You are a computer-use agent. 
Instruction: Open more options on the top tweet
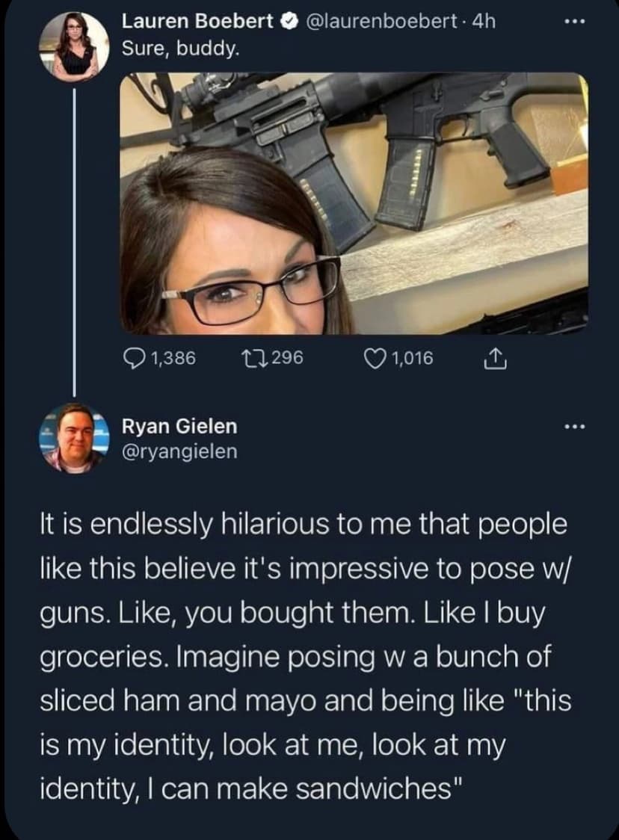pyautogui.click(x=573, y=22)
